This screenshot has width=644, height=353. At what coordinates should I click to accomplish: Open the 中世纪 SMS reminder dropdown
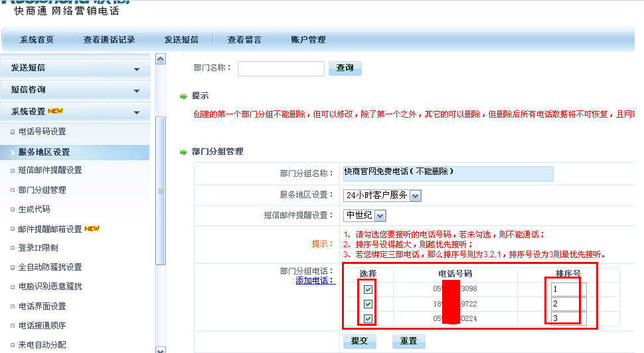(x=380, y=215)
